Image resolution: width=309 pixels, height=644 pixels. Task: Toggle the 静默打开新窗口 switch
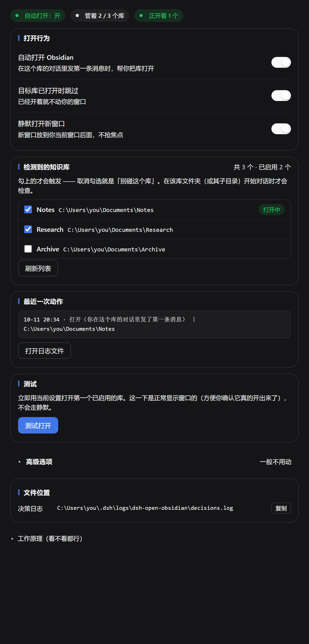tap(281, 129)
